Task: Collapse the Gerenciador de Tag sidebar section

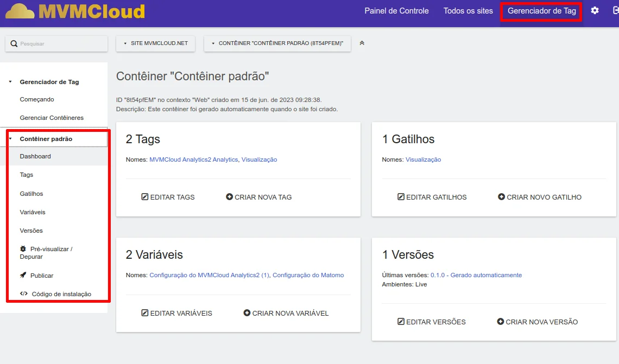Action: 10,82
